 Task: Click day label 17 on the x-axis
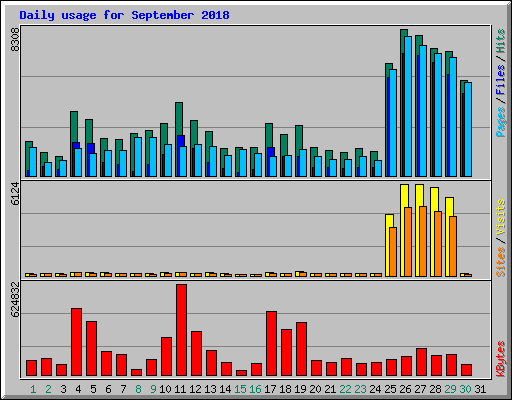[x=270, y=389]
